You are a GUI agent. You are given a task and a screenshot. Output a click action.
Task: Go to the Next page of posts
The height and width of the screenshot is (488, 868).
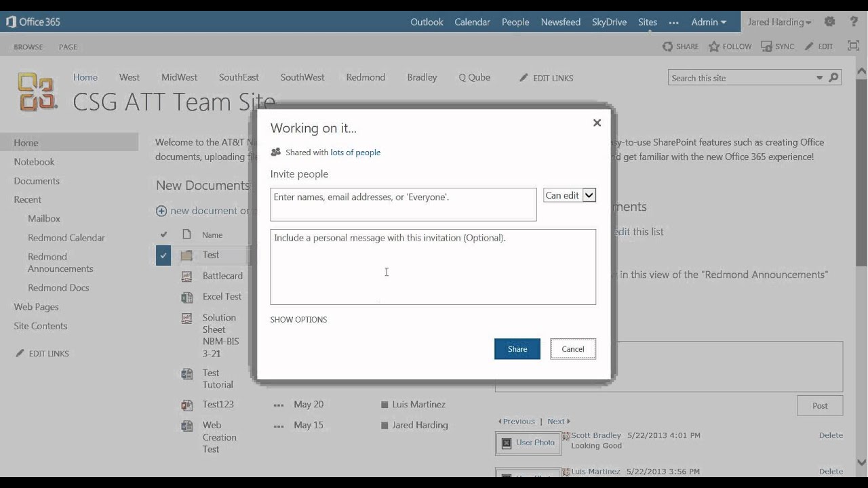(559, 421)
